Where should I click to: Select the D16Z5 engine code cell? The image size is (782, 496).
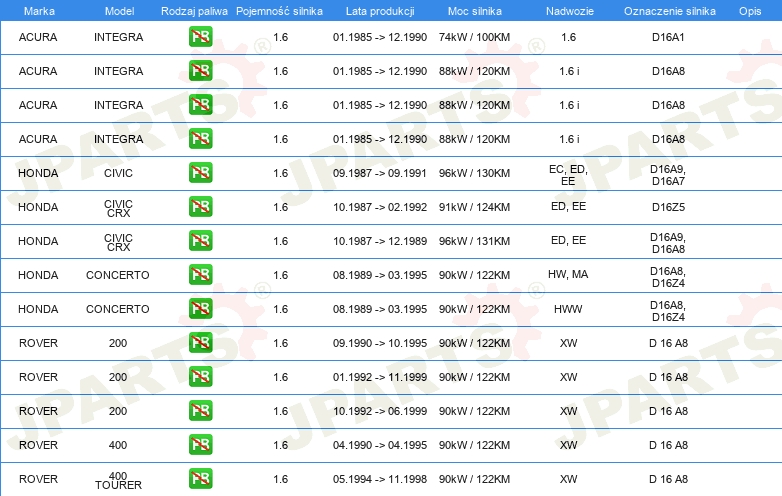[668, 207]
